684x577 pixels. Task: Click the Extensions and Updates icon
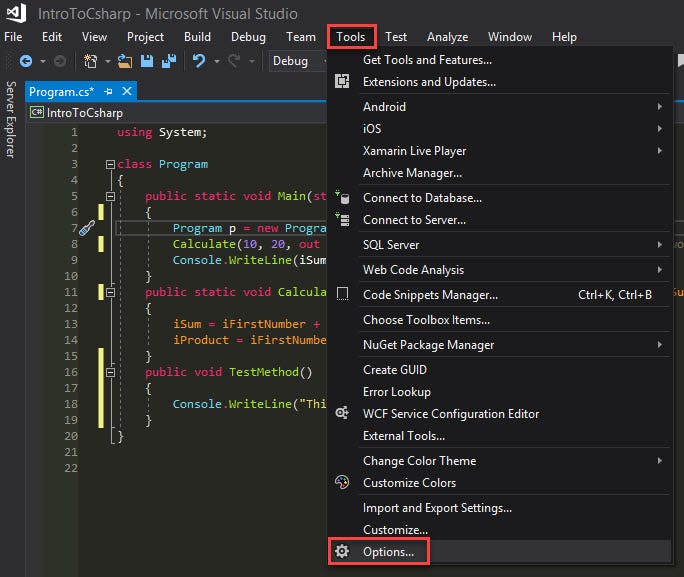pyautogui.click(x=342, y=81)
